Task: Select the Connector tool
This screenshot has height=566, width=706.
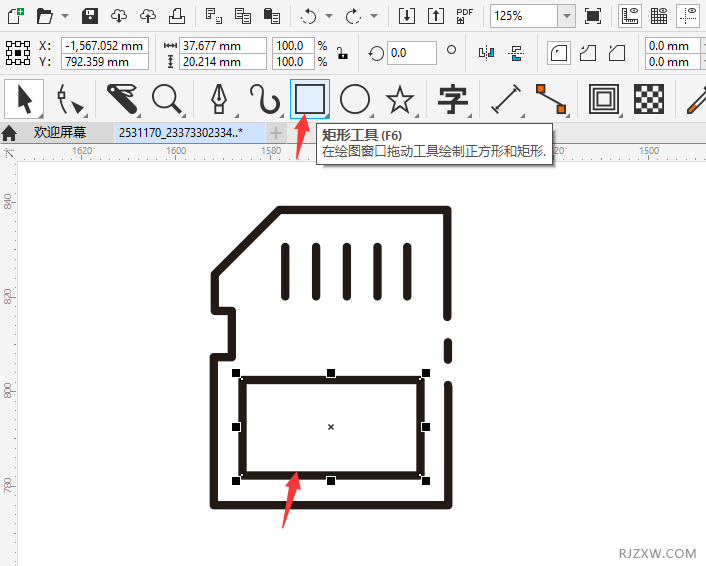Action: click(x=551, y=99)
